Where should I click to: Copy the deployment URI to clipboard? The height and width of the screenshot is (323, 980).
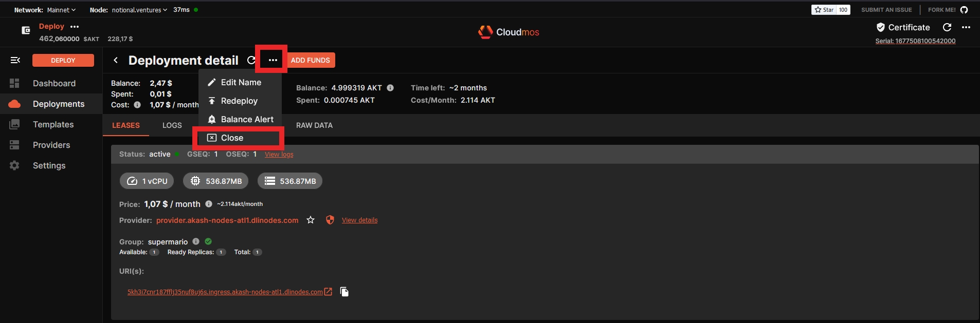(x=344, y=292)
